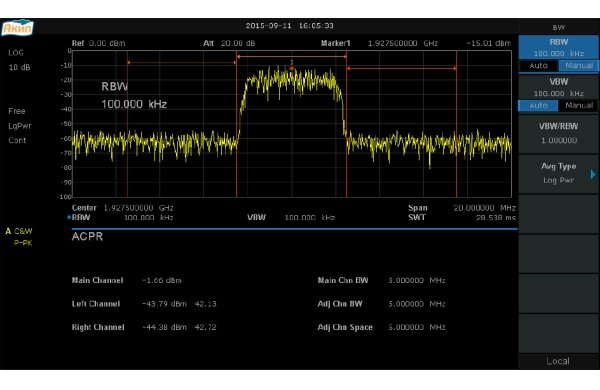600x390 pixels.
Task: Expand the Avg Type submenu arrow
Action: click(593, 175)
